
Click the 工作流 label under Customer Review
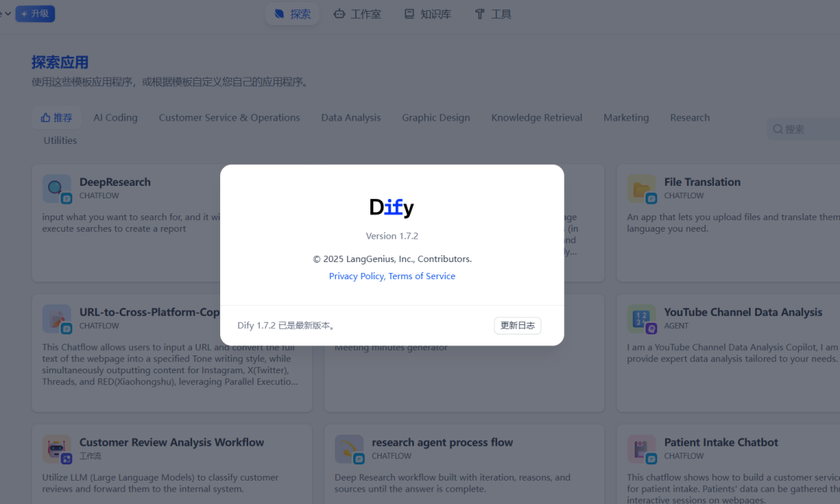click(x=90, y=456)
